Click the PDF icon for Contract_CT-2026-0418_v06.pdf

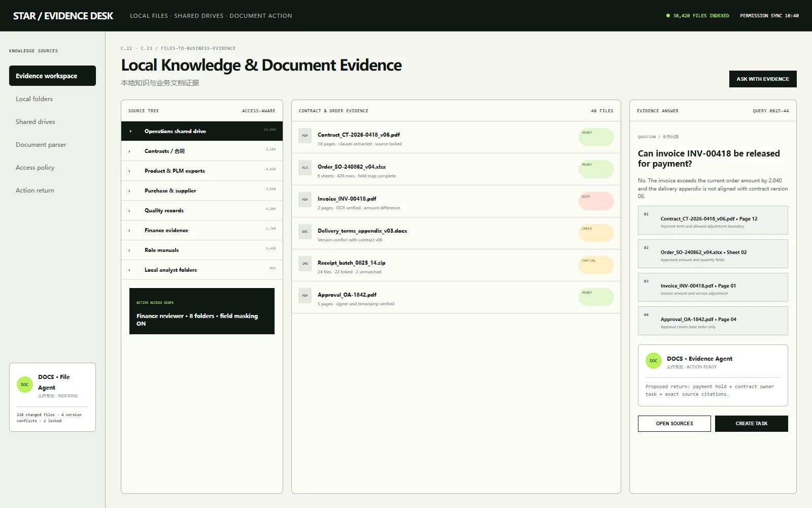coord(305,136)
